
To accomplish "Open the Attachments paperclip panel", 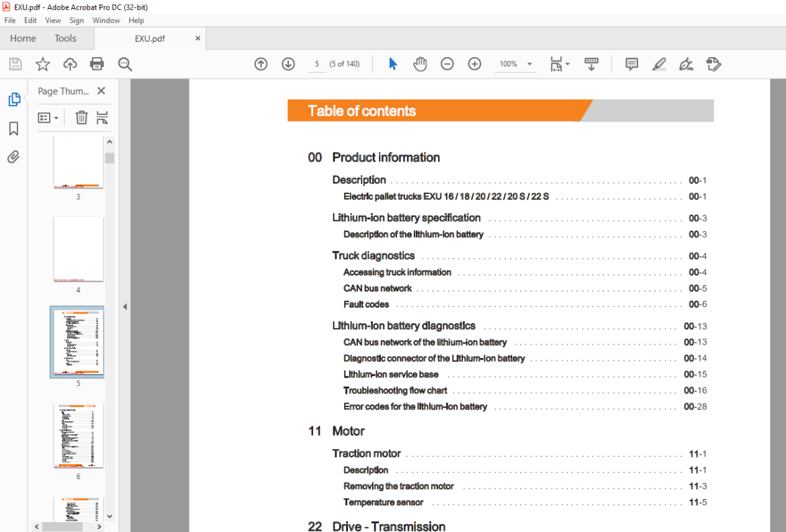I will pyautogui.click(x=13, y=157).
